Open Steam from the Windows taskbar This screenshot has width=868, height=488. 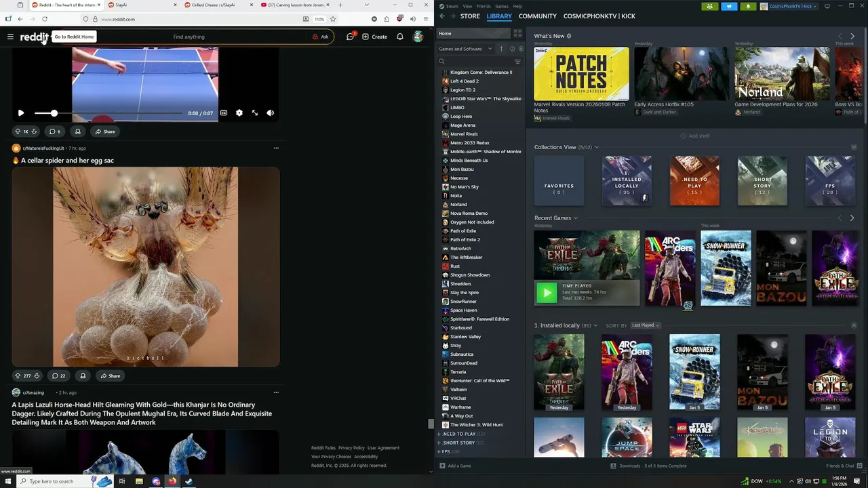coord(189,481)
